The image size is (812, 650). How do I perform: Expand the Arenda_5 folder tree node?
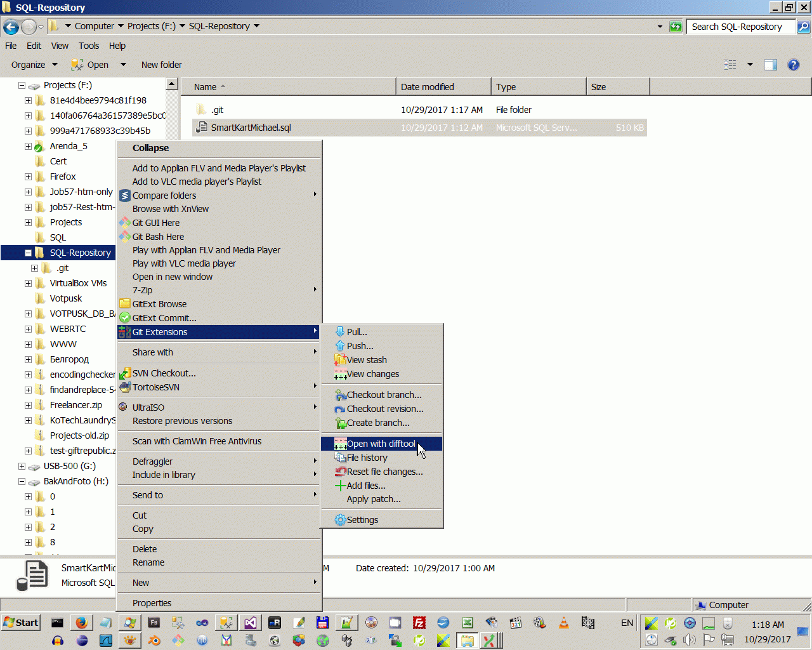click(28, 146)
